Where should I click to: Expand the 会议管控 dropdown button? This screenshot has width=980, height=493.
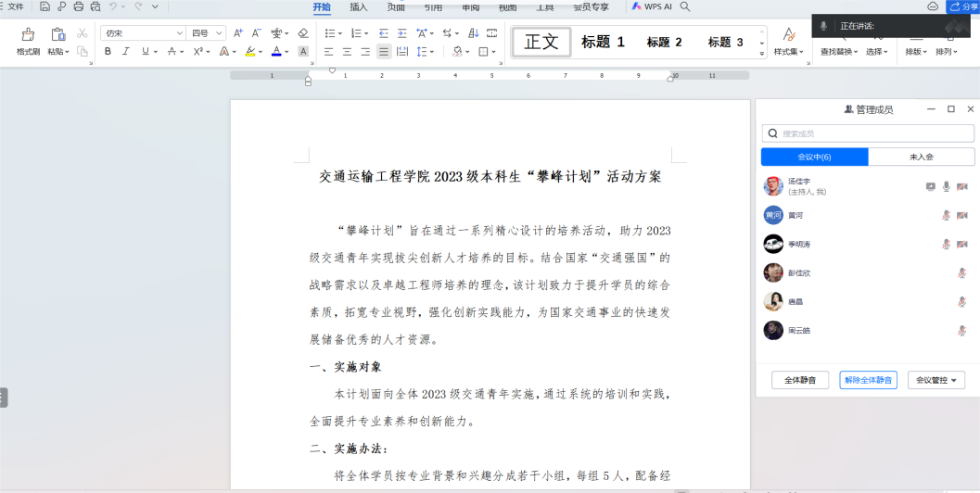point(936,380)
